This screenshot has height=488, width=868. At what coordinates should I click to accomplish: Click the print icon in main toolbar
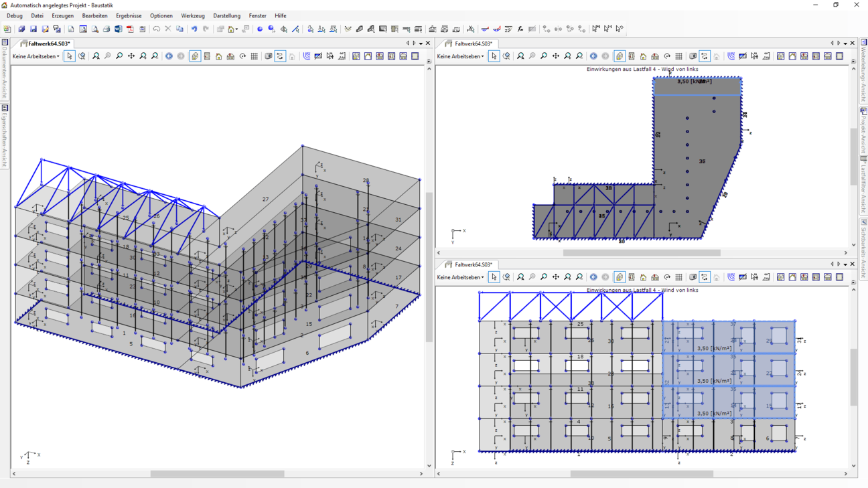tap(106, 29)
